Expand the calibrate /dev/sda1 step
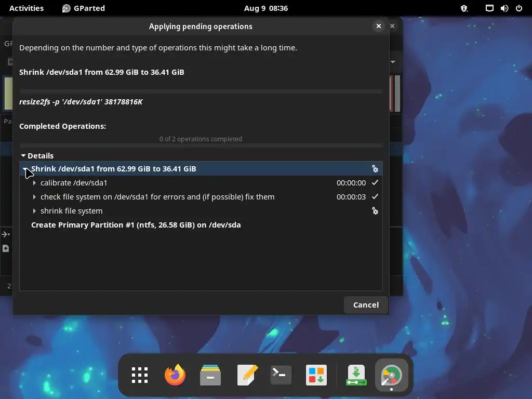The height and width of the screenshot is (399, 532). (x=34, y=182)
